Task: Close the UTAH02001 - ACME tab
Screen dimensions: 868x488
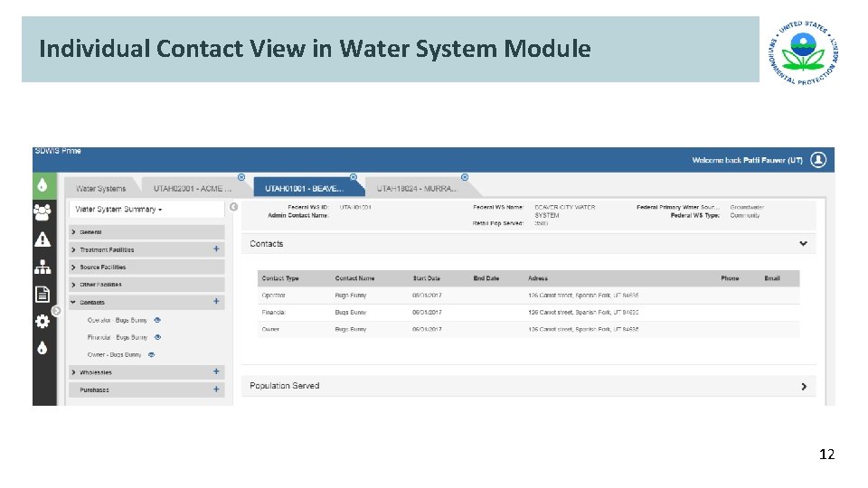Action: 241,177
